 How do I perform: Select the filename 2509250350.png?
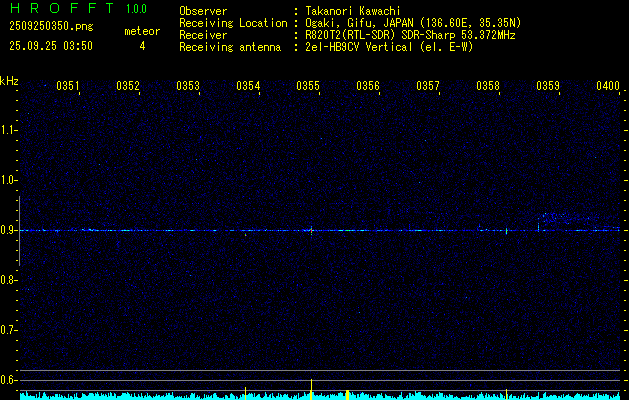click(x=51, y=26)
